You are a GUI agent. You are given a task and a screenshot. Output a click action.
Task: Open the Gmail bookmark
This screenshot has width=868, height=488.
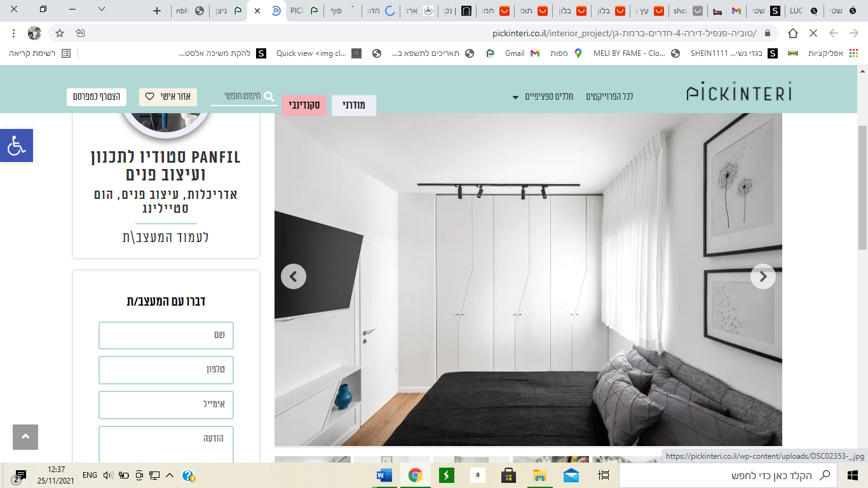(x=522, y=53)
